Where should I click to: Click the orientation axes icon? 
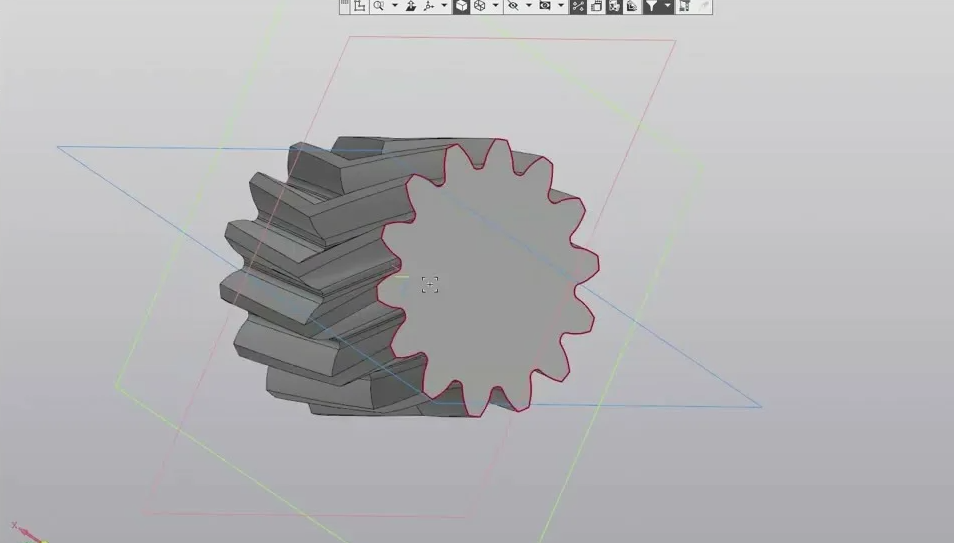(430, 6)
